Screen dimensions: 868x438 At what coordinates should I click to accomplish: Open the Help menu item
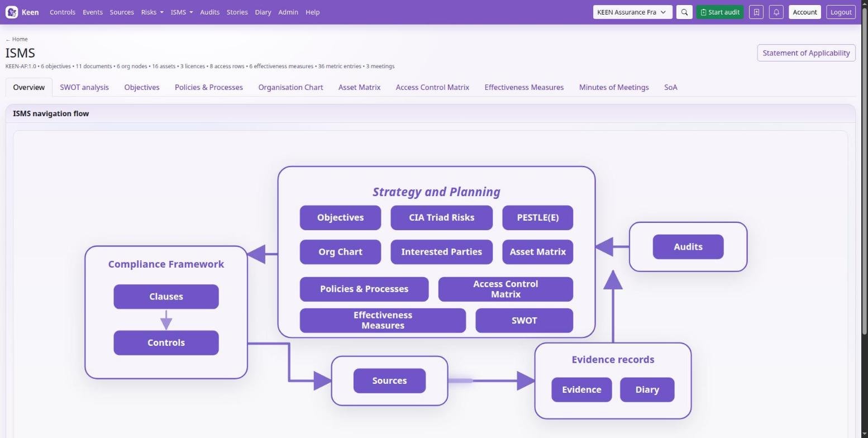pyautogui.click(x=313, y=12)
